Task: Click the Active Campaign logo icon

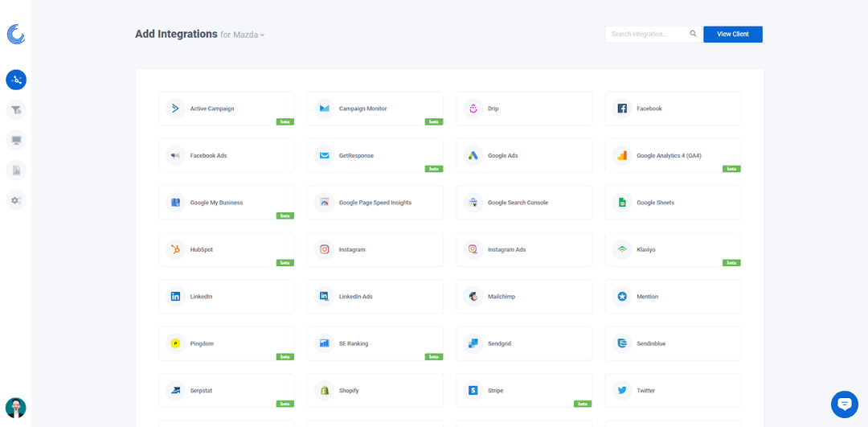Action: (x=175, y=109)
